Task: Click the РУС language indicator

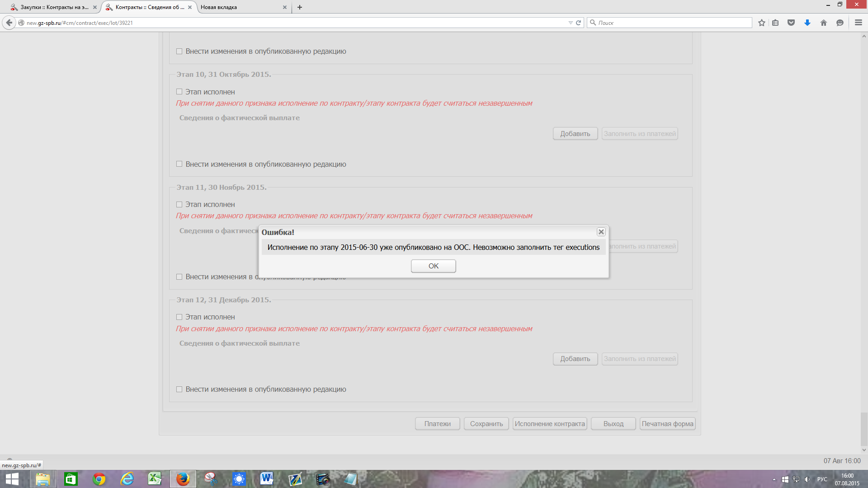Action: pyautogui.click(x=822, y=479)
